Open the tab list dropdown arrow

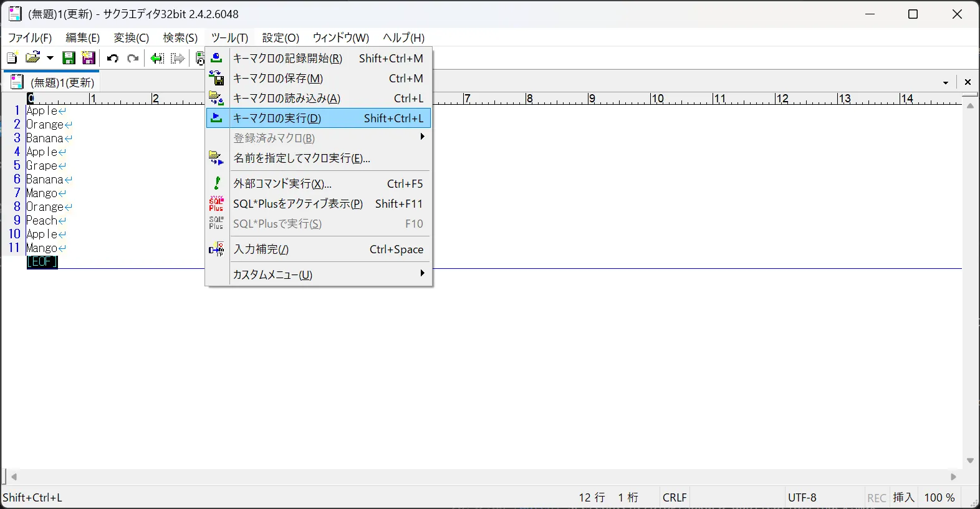pyautogui.click(x=946, y=82)
